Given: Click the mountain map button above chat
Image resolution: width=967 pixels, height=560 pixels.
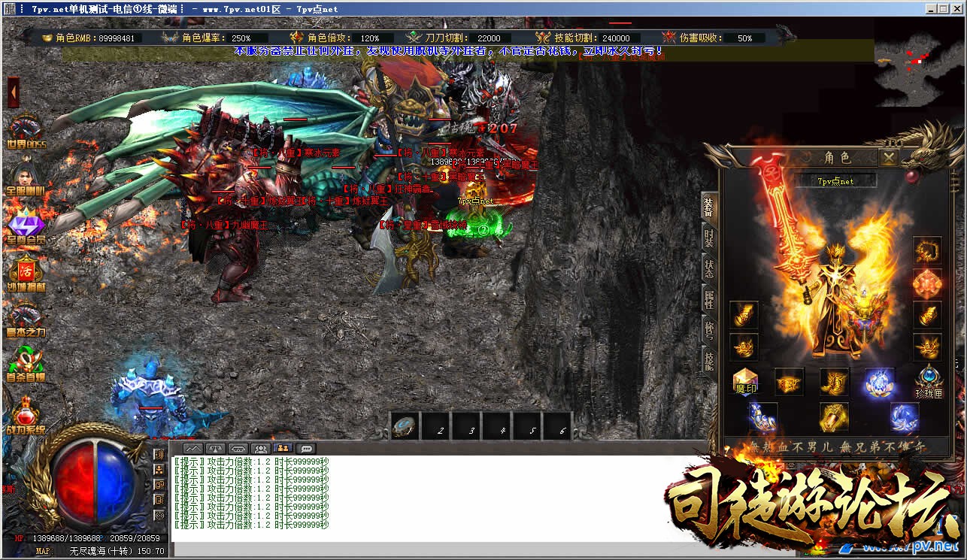Looking at the screenshot, I should [x=192, y=448].
